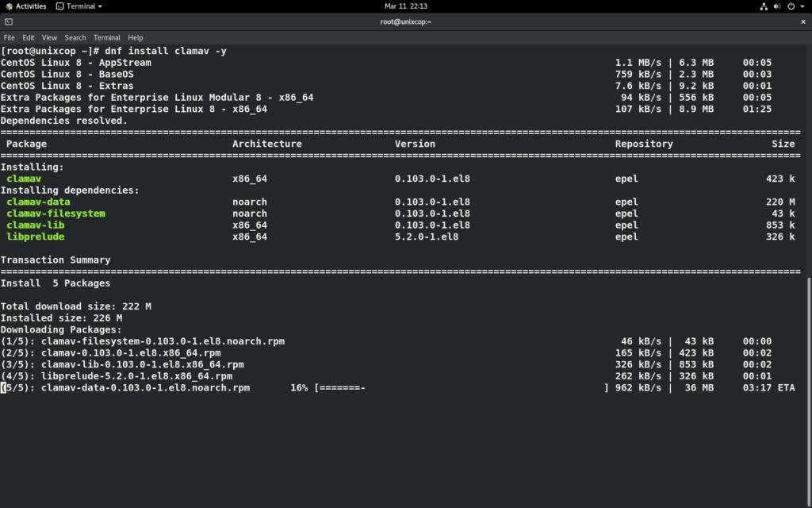Viewport: 812px width, 508px height.
Task: Click the 'Architecture' column header
Action: tap(267, 144)
